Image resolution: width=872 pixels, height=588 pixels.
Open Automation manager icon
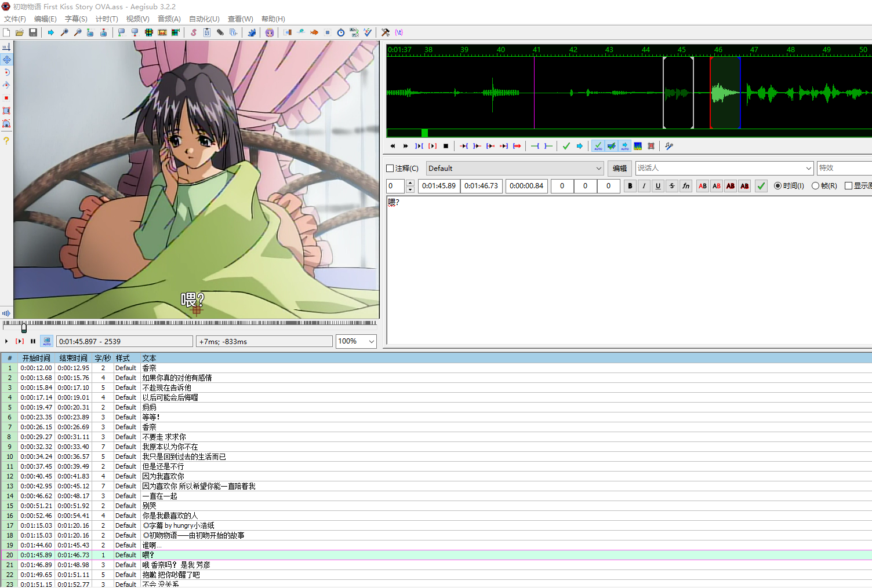click(252, 32)
